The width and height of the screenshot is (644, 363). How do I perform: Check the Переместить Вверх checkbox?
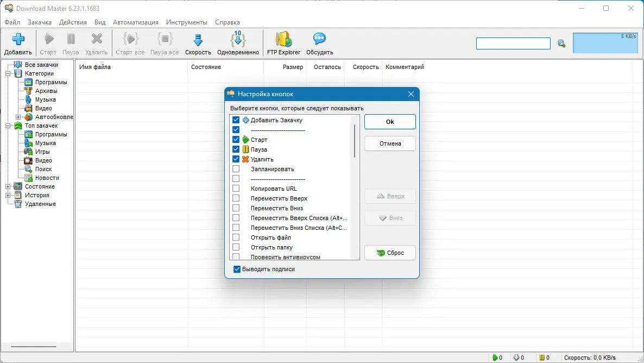(236, 198)
